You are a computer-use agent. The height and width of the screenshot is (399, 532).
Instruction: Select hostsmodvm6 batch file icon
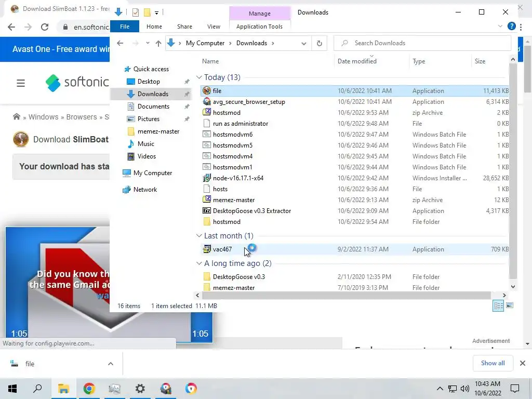point(207,135)
